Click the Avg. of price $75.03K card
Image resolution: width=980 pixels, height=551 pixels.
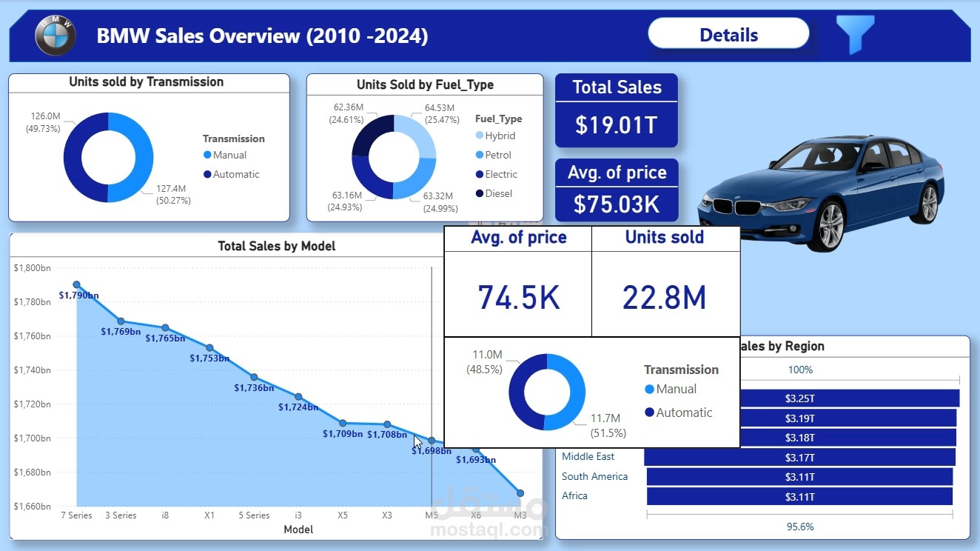[617, 190]
